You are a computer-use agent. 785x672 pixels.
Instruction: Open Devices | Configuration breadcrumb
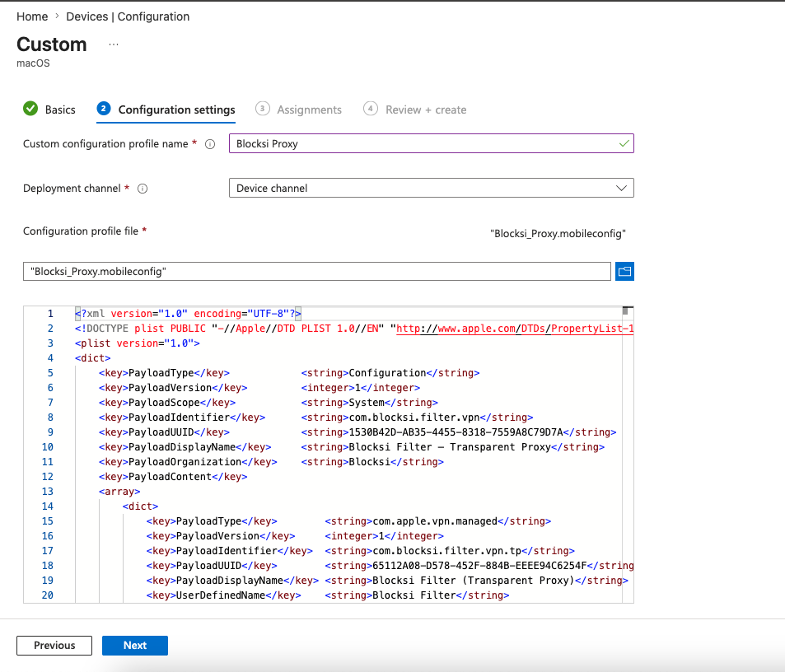click(128, 16)
